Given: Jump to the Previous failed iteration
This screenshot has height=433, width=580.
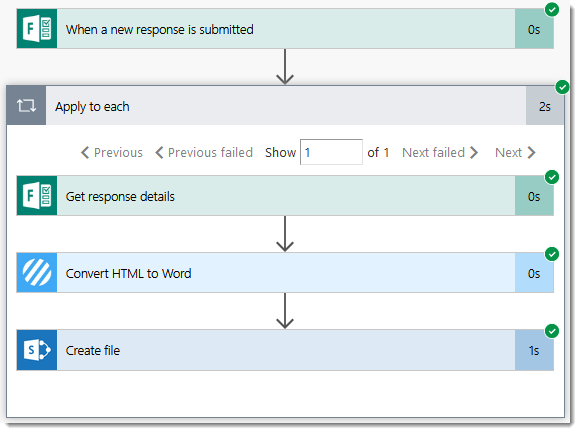Looking at the screenshot, I should tap(204, 152).
